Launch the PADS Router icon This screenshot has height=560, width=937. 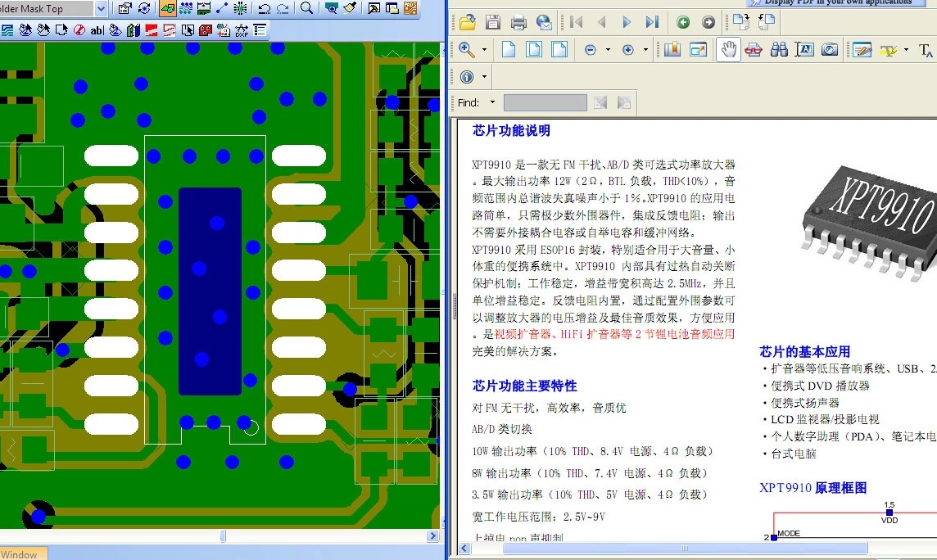click(410, 8)
